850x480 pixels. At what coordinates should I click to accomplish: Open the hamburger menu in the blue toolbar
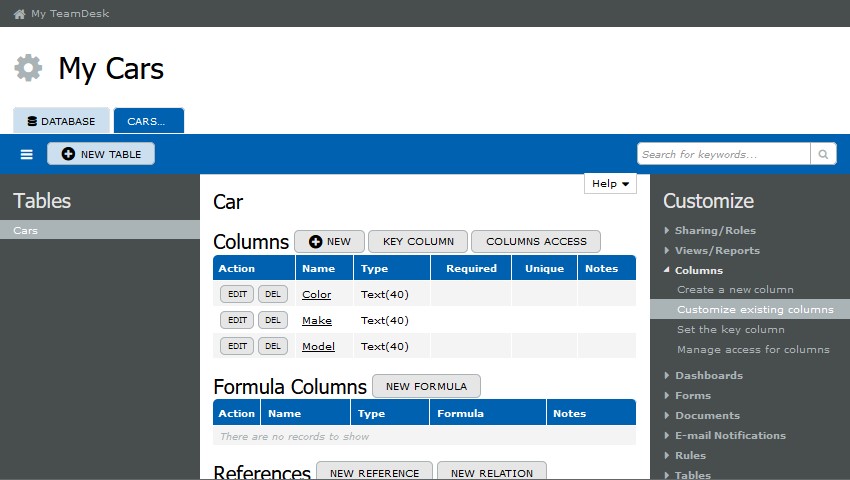coord(27,154)
